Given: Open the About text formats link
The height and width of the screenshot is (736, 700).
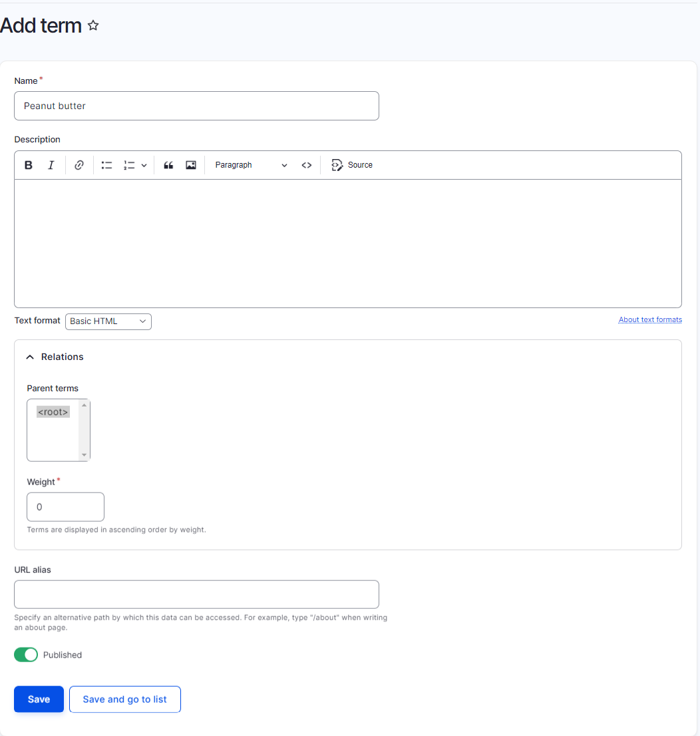Looking at the screenshot, I should 650,319.
